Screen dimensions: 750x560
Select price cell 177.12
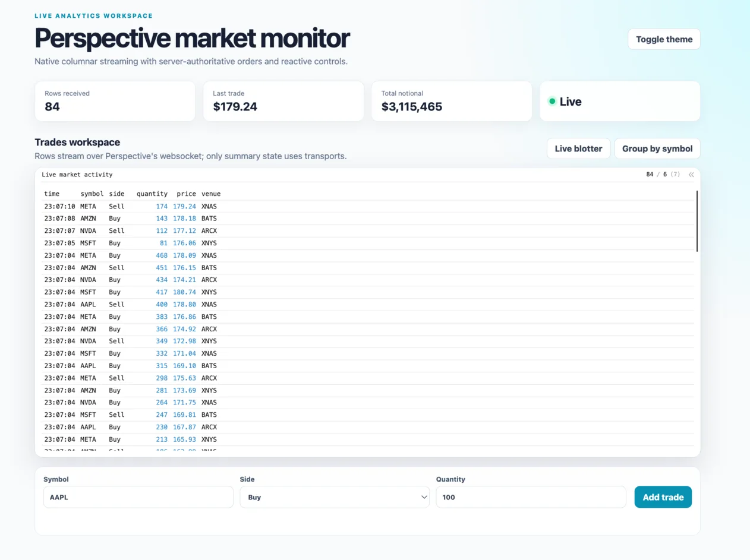coord(184,231)
